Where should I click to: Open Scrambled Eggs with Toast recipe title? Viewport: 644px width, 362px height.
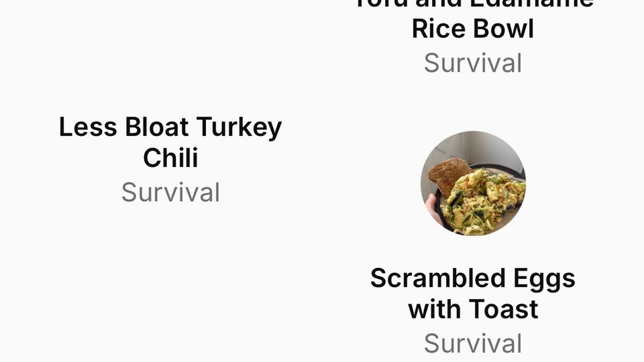tap(473, 294)
